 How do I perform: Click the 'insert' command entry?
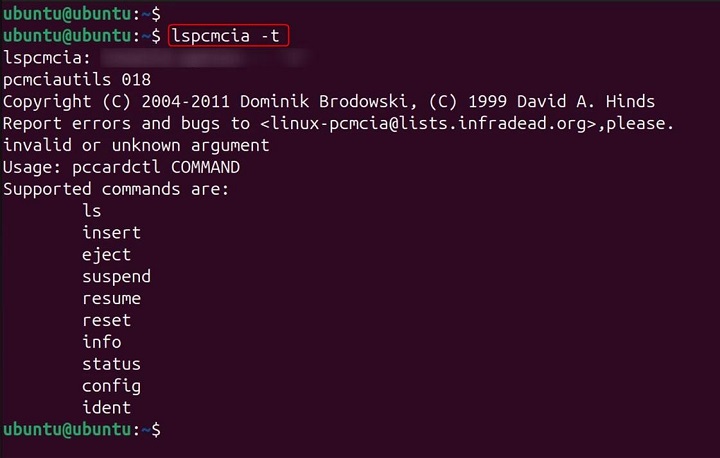click(111, 233)
